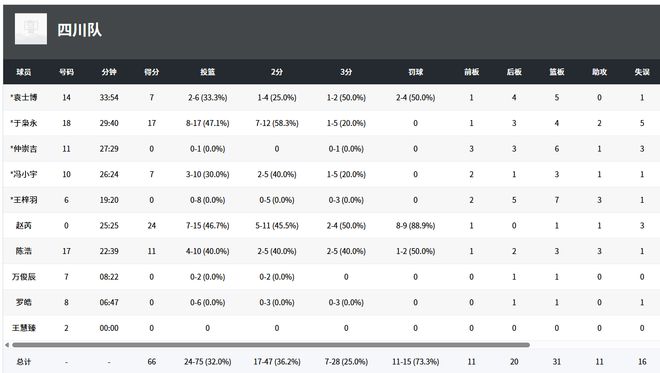Click the 罚球 column header
Image resolution: width=660 pixels, height=373 pixels.
pyautogui.click(x=415, y=72)
